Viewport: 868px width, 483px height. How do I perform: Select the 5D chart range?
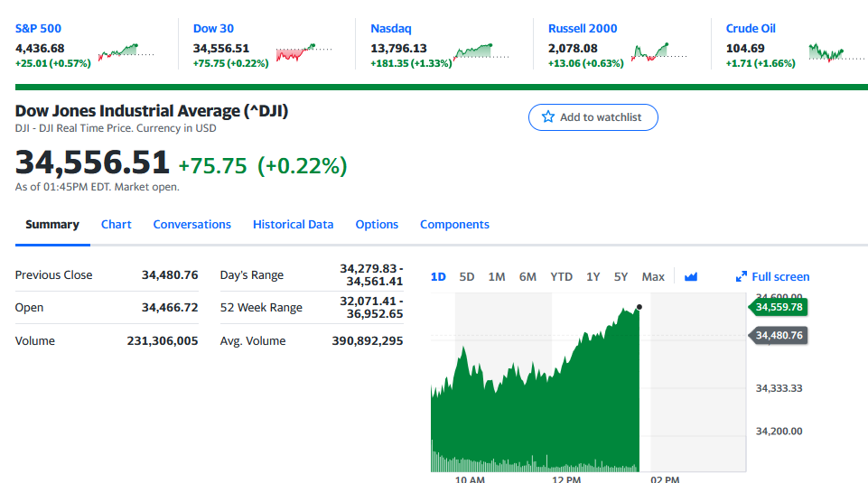pyautogui.click(x=467, y=276)
